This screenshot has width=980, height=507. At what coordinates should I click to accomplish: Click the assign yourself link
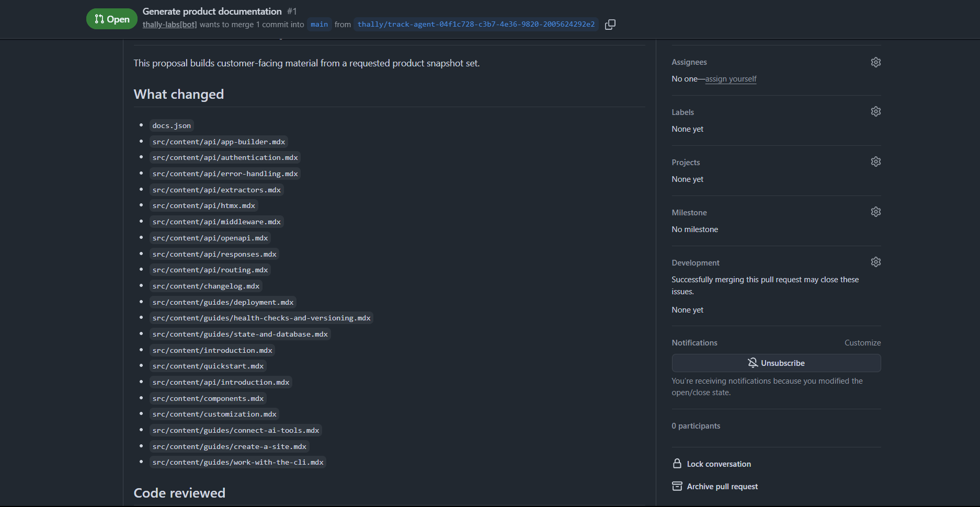[731, 79]
